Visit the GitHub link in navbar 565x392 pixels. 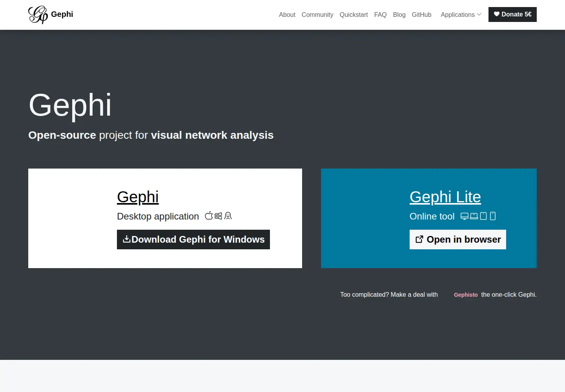422,15
